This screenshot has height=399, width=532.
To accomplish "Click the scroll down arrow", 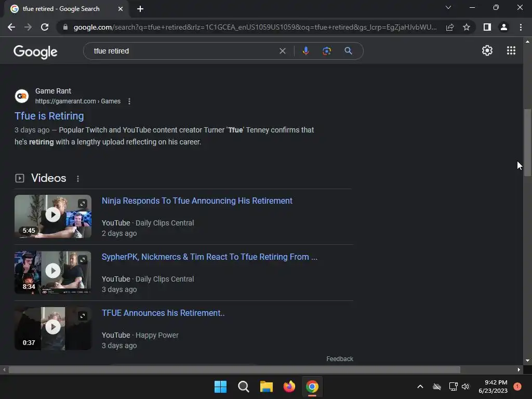I will [527, 361].
